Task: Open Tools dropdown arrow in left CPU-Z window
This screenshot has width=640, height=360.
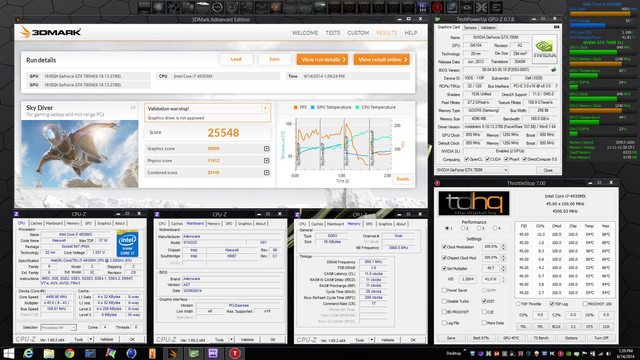Action: (x=91, y=339)
